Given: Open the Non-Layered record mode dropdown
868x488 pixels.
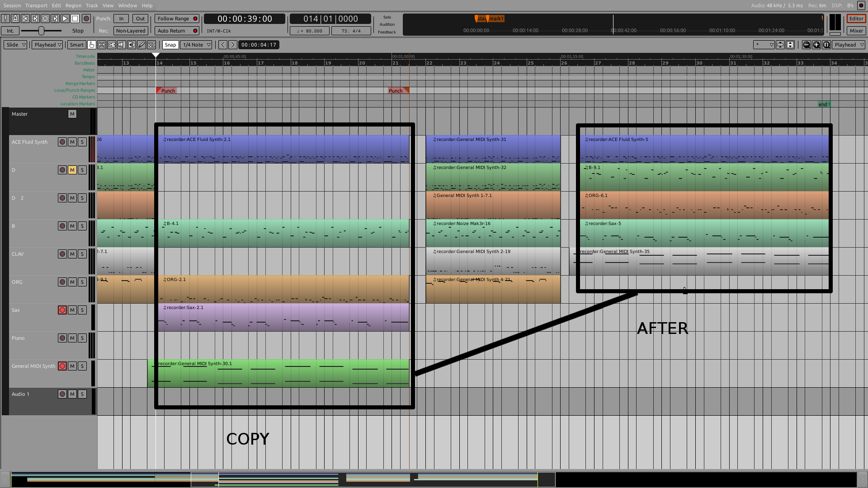Looking at the screenshot, I should click(131, 31).
